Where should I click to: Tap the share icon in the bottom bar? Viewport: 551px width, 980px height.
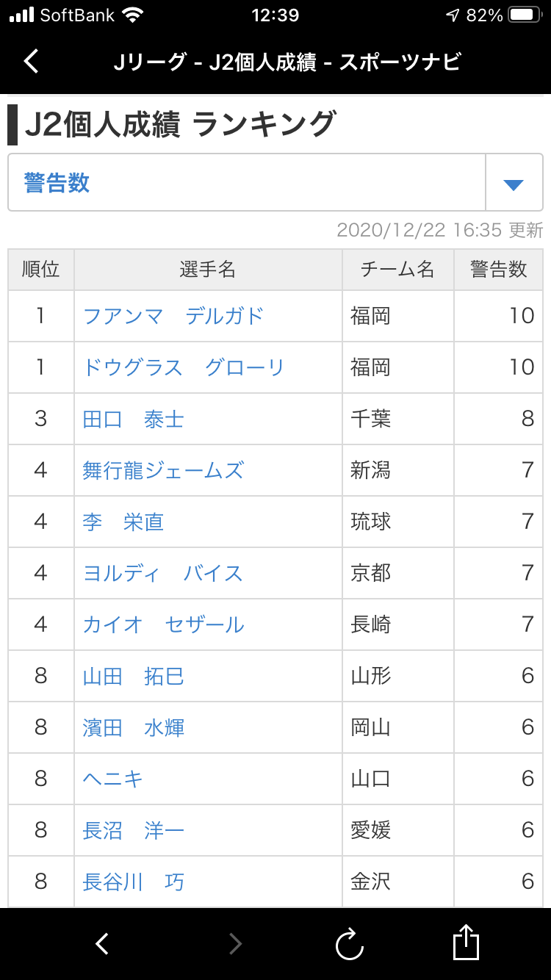pyautogui.click(x=466, y=943)
